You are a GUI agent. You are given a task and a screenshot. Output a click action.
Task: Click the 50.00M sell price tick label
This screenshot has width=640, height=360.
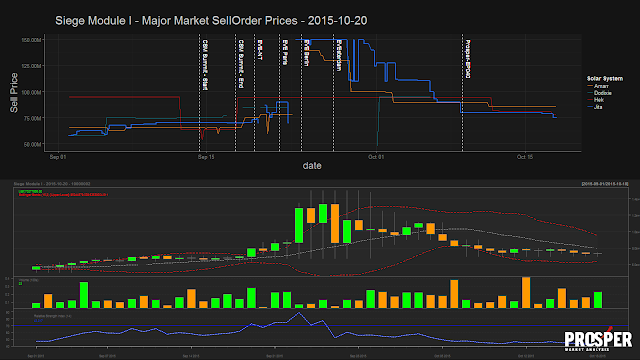32,144
